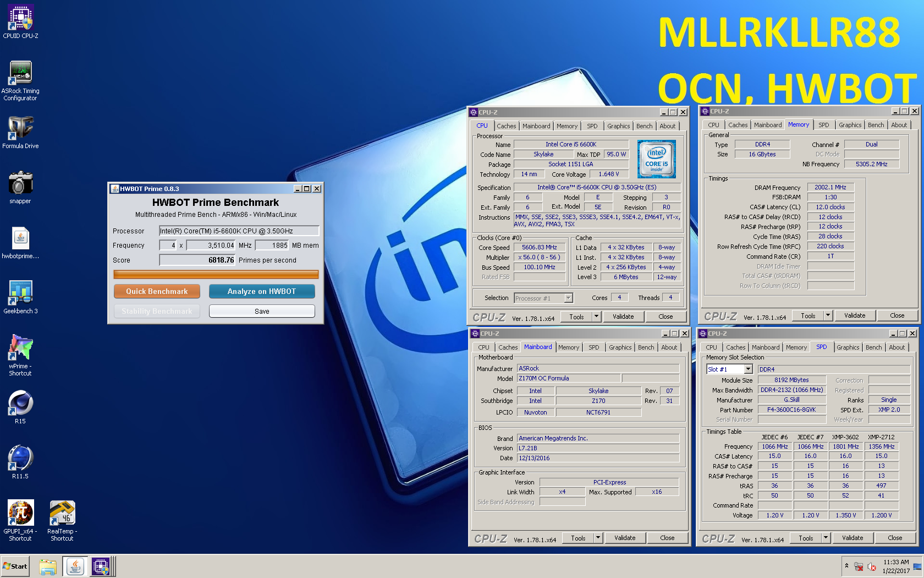
Task: Open the CPUID CPU-Z desktop icon
Action: pos(20,21)
